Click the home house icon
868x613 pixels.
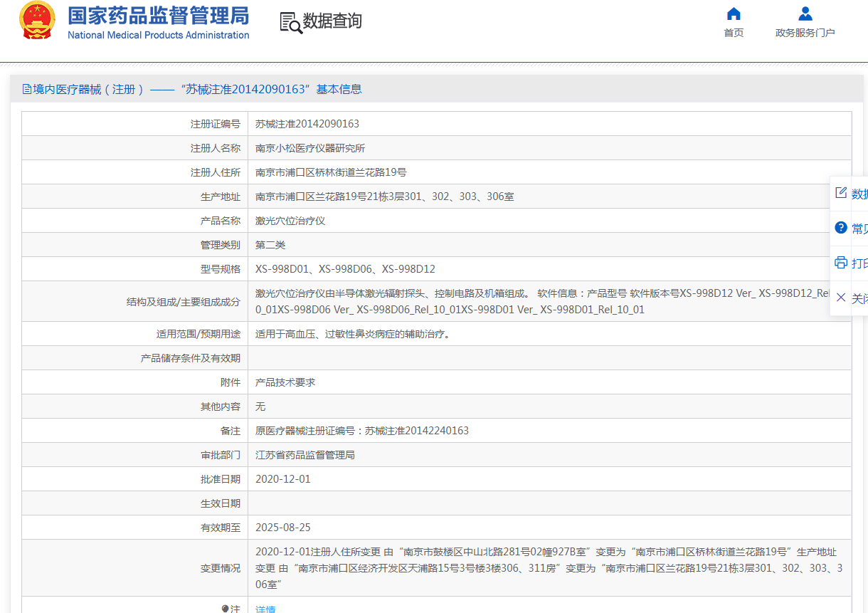[x=734, y=14]
